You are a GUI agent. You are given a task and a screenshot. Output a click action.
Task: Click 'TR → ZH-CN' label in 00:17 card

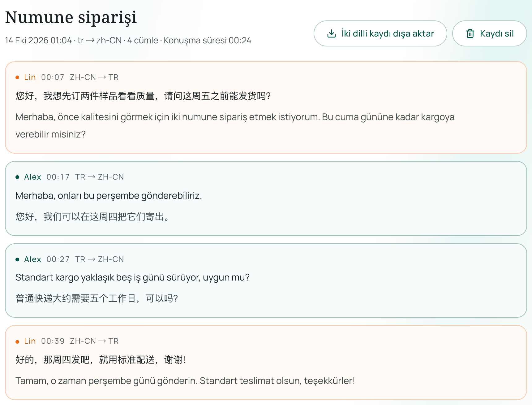tap(99, 177)
